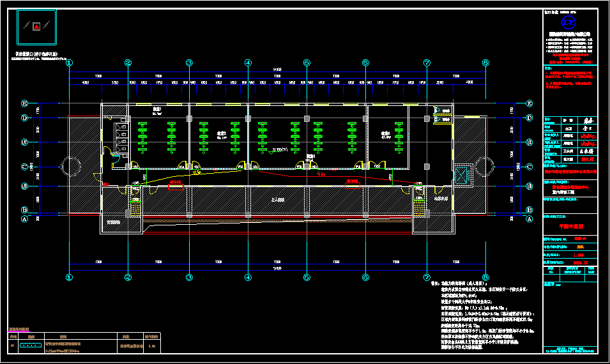
Task: Click the elevator symbol with X cross
Action: [x=462, y=172]
